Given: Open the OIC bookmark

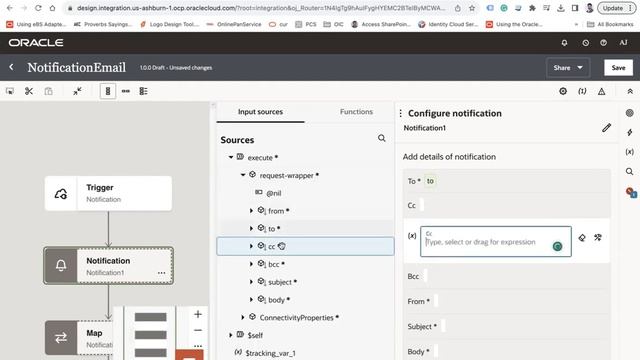Looking at the screenshot, I should (x=333, y=24).
